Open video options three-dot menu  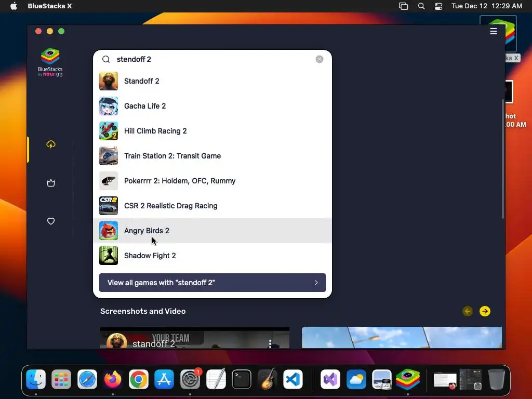click(x=270, y=344)
